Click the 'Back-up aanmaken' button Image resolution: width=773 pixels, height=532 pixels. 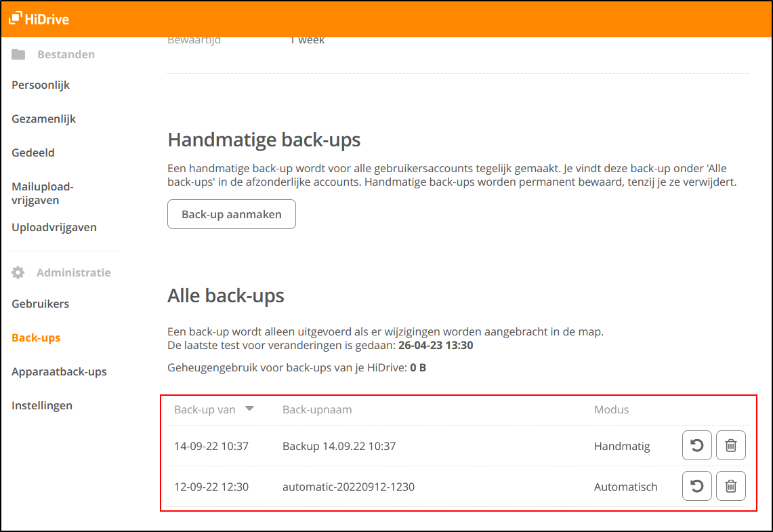(231, 213)
